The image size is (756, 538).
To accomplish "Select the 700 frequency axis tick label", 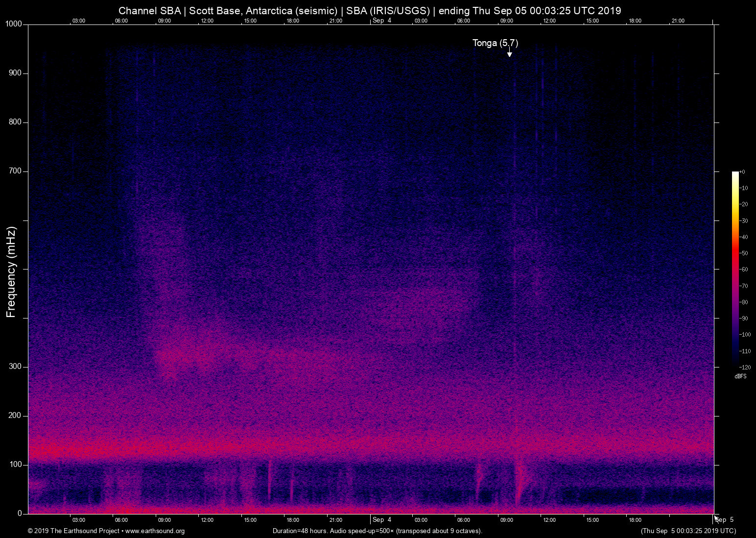I will click(15, 171).
